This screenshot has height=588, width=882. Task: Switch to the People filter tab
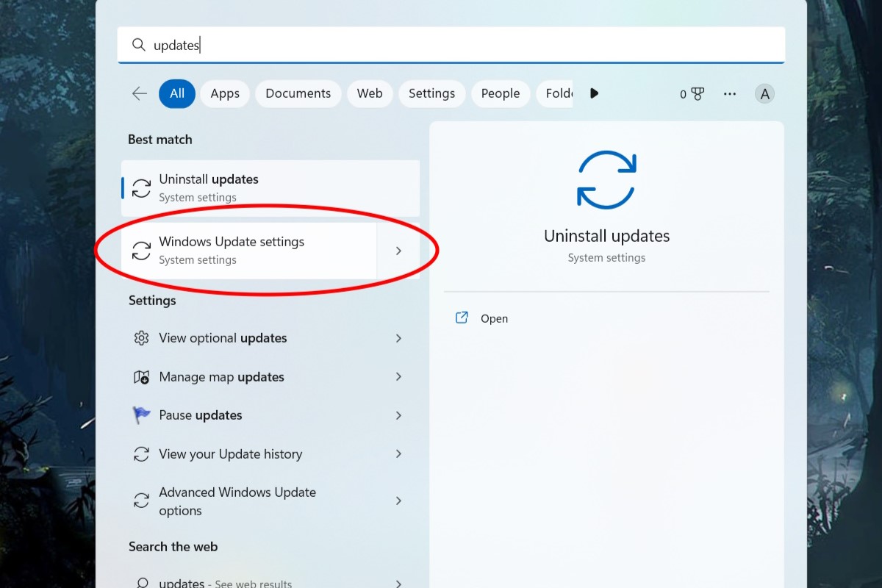[x=501, y=93]
